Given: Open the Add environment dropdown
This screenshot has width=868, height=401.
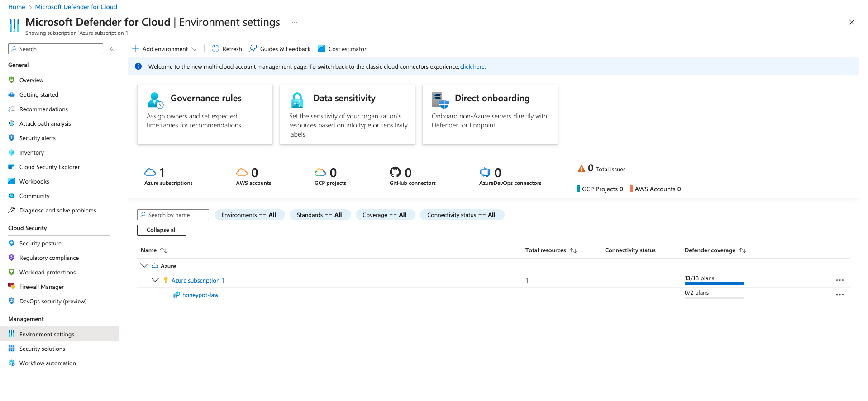Looking at the screenshot, I should click(x=164, y=49).
